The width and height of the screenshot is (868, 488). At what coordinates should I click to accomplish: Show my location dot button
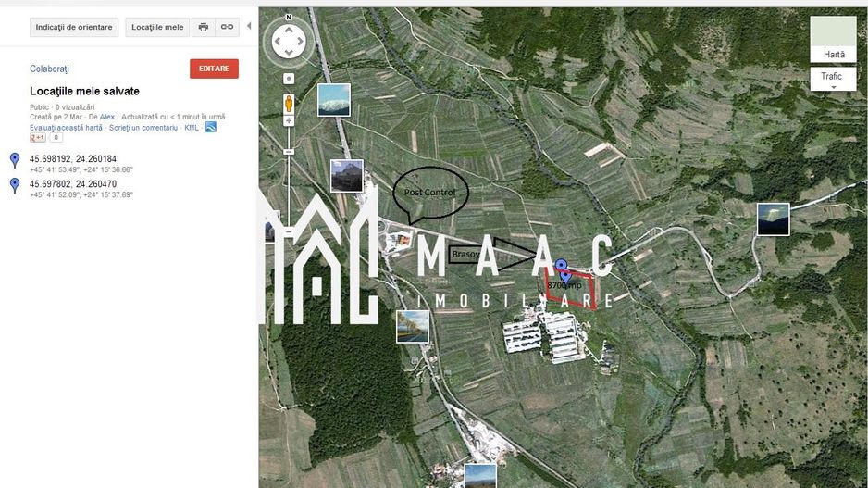pos(289,79)
